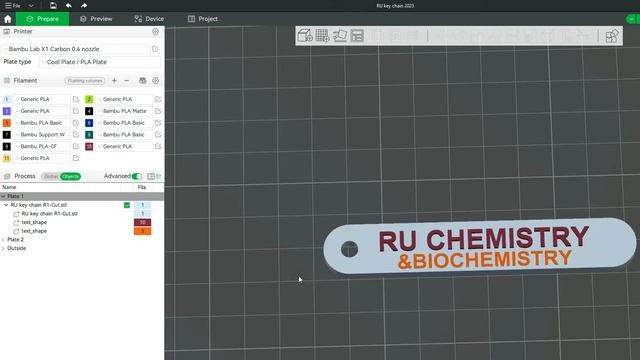This screenshot has height=360, width=640.
Task: Switch to the Project tab
Action: (x=203, y=19)
